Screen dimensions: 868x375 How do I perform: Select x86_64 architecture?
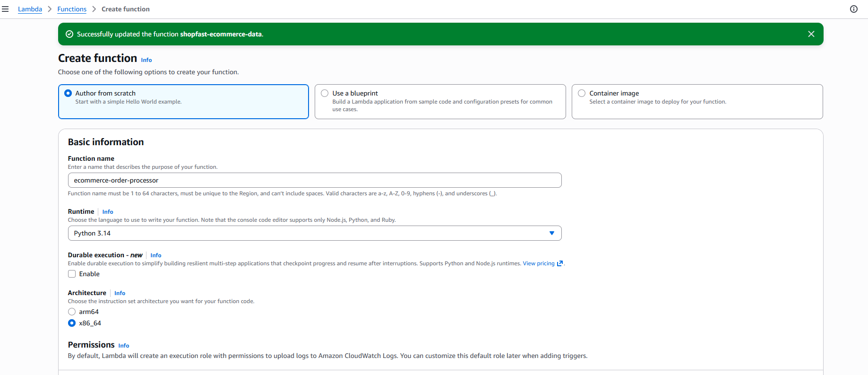72,323
